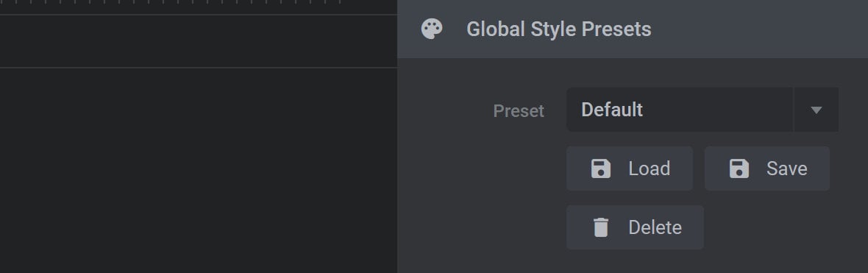Screen dimensions: 868x273
Task: Click the Save text label
Action: [786, 169]
